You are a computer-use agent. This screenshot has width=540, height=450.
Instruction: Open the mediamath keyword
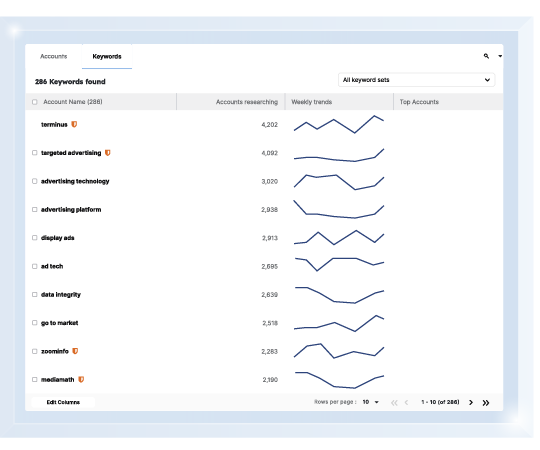pos(58,379)
